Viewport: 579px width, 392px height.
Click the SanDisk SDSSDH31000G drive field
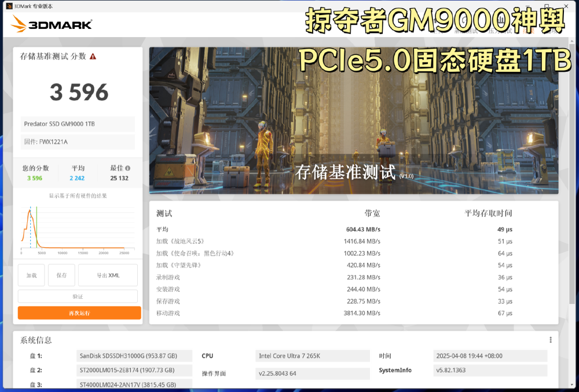[134, 356]
